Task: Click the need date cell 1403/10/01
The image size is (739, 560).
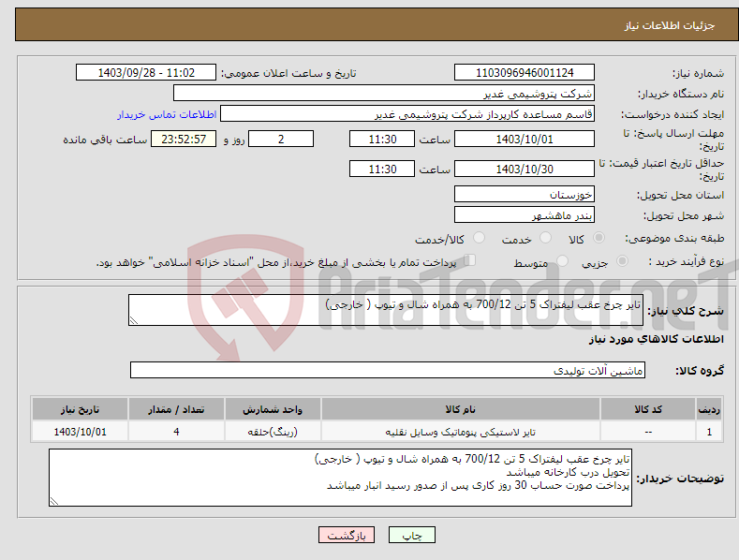Action: coord(81,432)
